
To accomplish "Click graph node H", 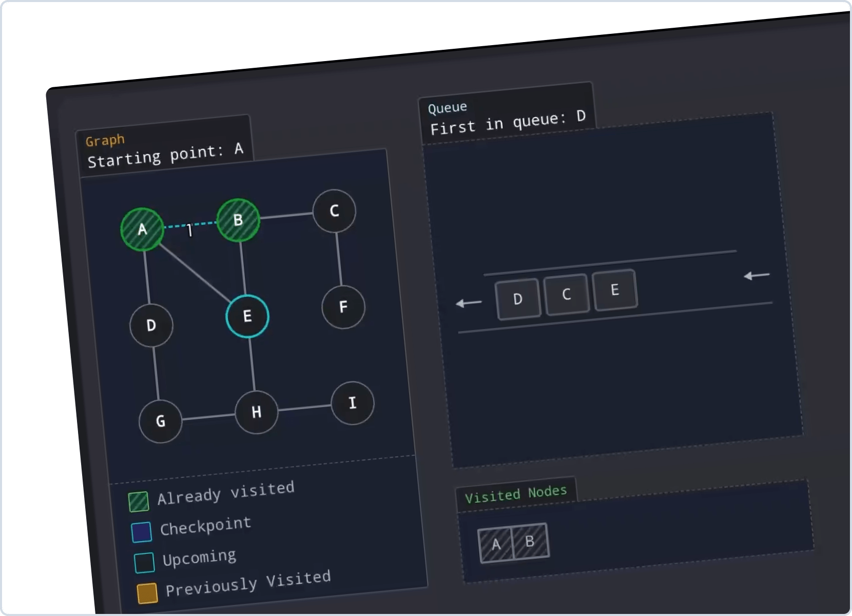I will (x=257, y=412).
